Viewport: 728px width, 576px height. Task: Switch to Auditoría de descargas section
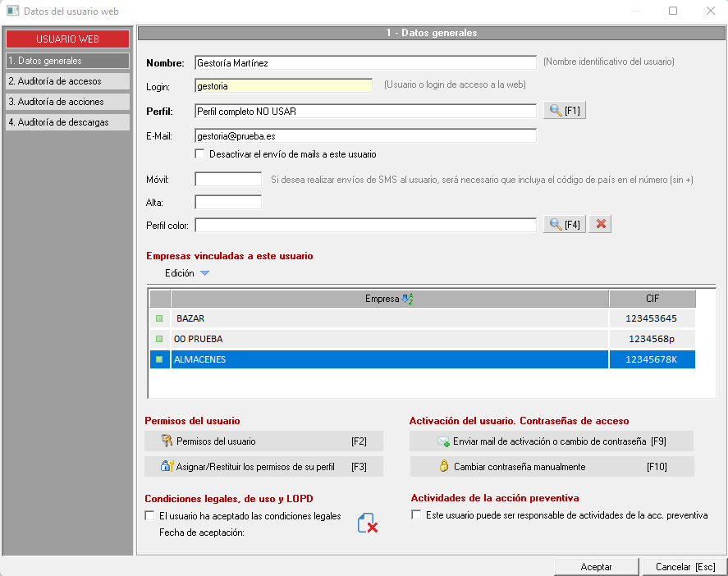tap(67, 122)
